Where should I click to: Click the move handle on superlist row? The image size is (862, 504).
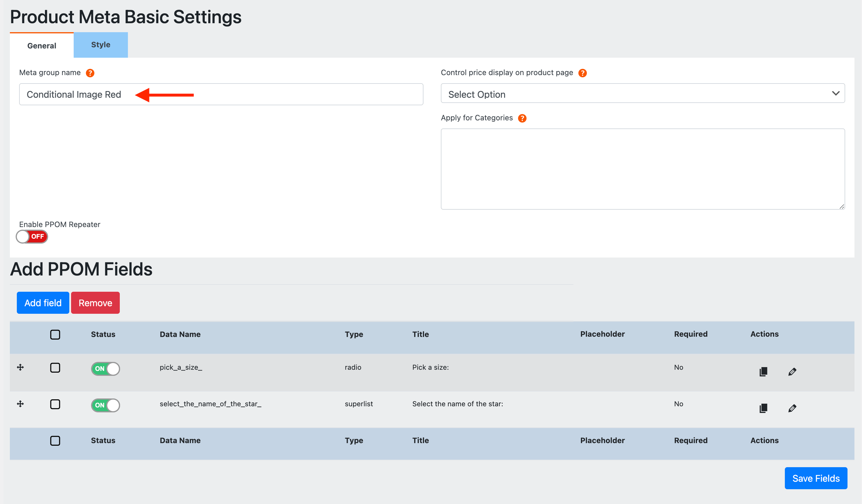(x=20, y=404)
